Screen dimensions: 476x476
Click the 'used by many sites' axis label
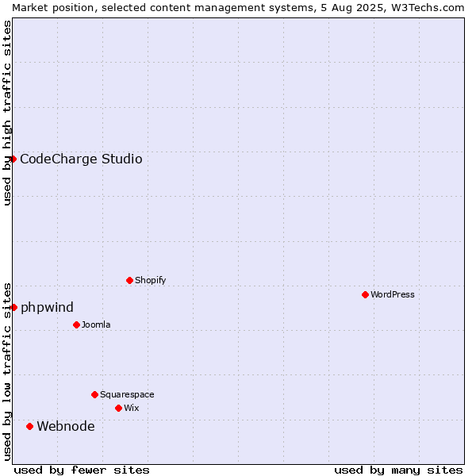(398, 470)
